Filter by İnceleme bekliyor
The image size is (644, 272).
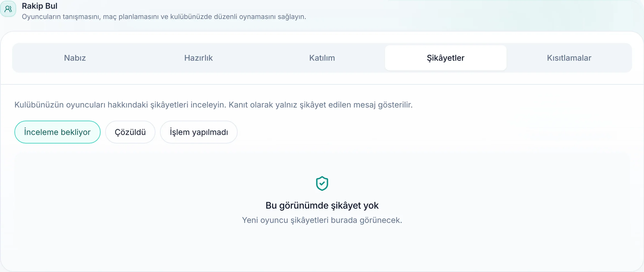coord(58,132)
